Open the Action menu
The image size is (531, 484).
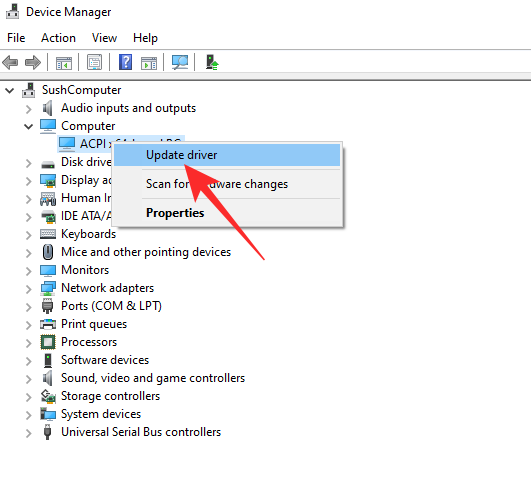pos(58,38)
